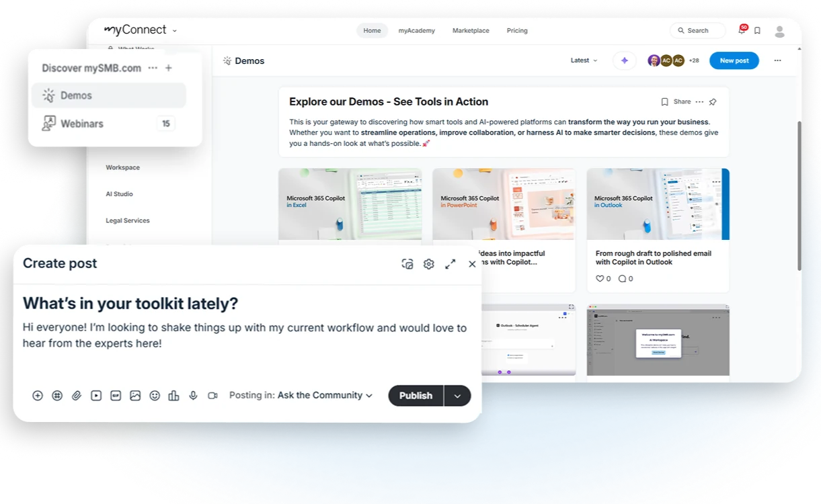The image size is (821, 504).
Task: Open notifications bell with 50 badge
Action: click(742, 30)
